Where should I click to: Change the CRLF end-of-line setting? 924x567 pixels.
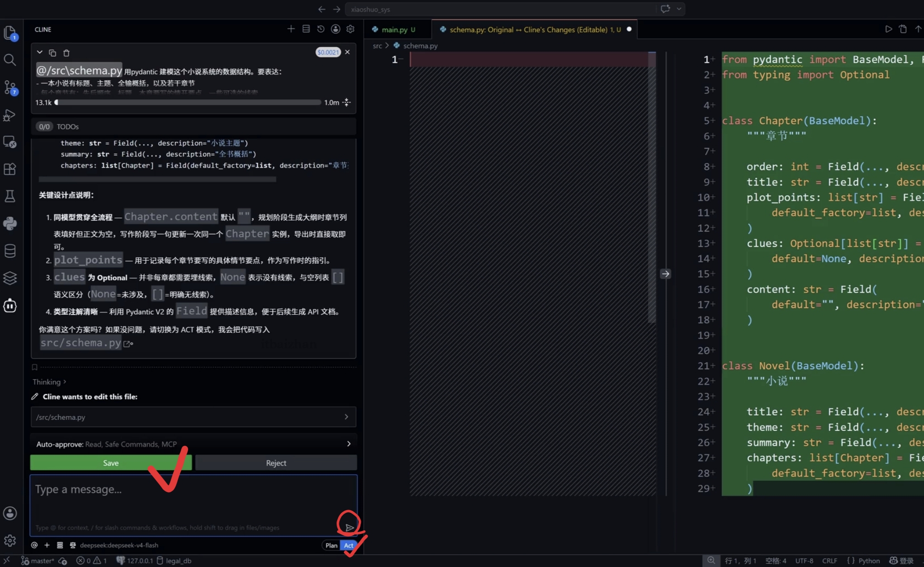[830, 561]
